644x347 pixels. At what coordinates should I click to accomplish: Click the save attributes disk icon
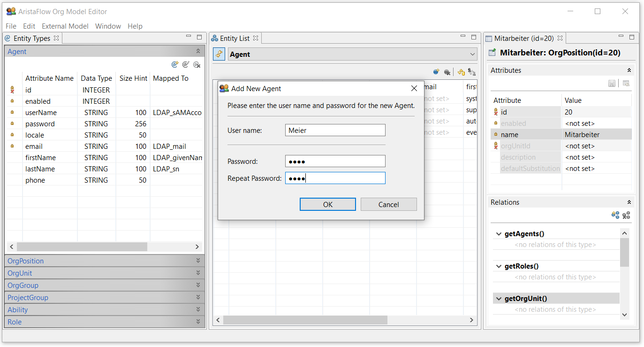(612, 83)
